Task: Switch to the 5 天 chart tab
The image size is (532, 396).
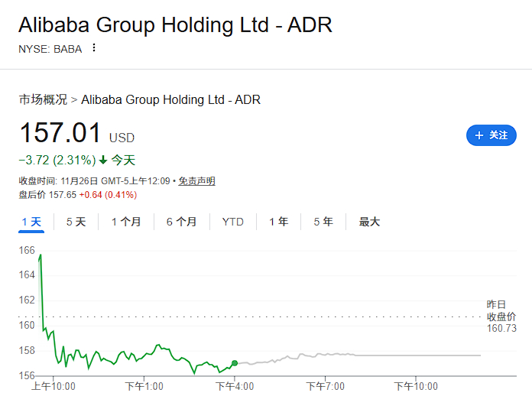Action: 76,222
